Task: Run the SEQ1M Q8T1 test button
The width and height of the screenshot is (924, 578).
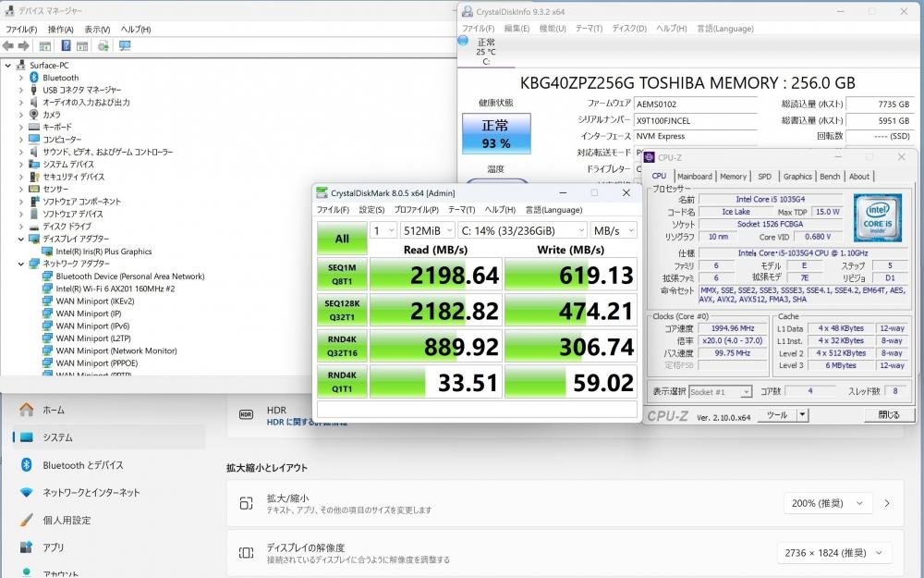Action: 342,275
